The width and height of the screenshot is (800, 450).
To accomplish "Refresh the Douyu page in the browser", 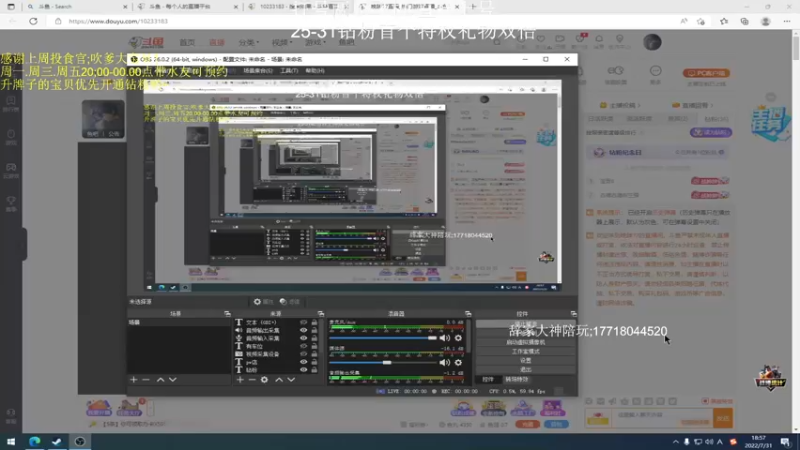I will (33, 21).
